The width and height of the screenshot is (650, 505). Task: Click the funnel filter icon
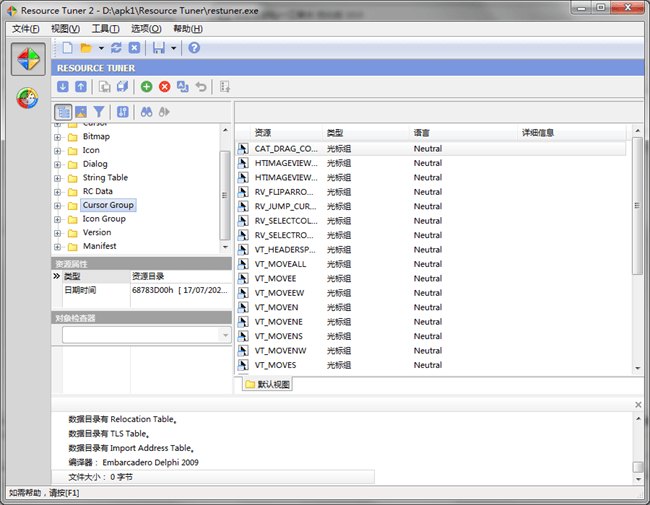click(x=99, y=112)
